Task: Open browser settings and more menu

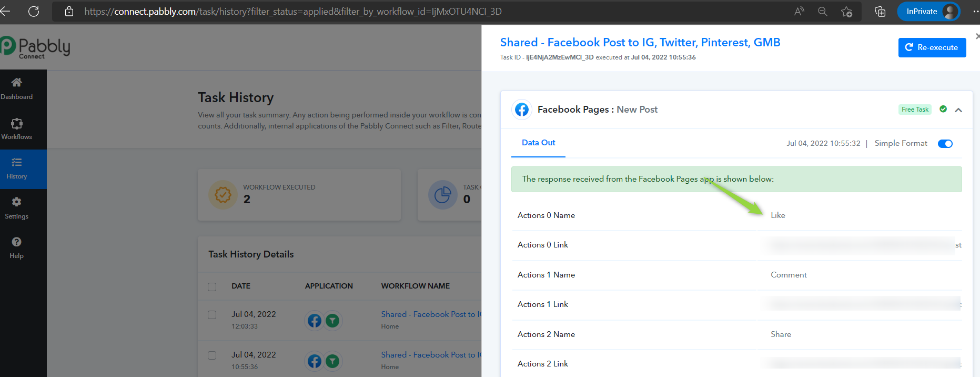Action: (x=975, y=12)
